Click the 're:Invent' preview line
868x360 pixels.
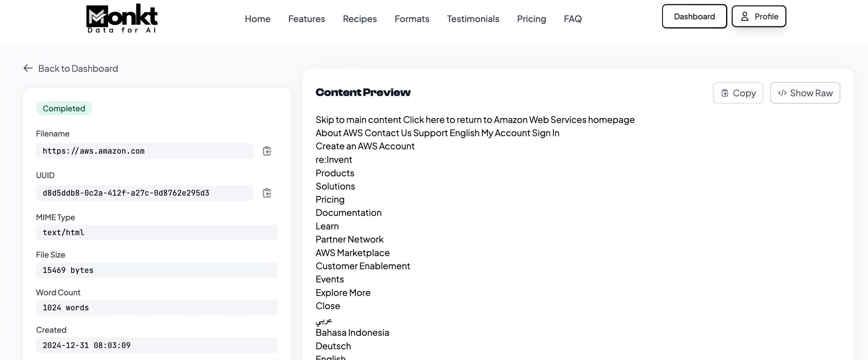[333, 159]
